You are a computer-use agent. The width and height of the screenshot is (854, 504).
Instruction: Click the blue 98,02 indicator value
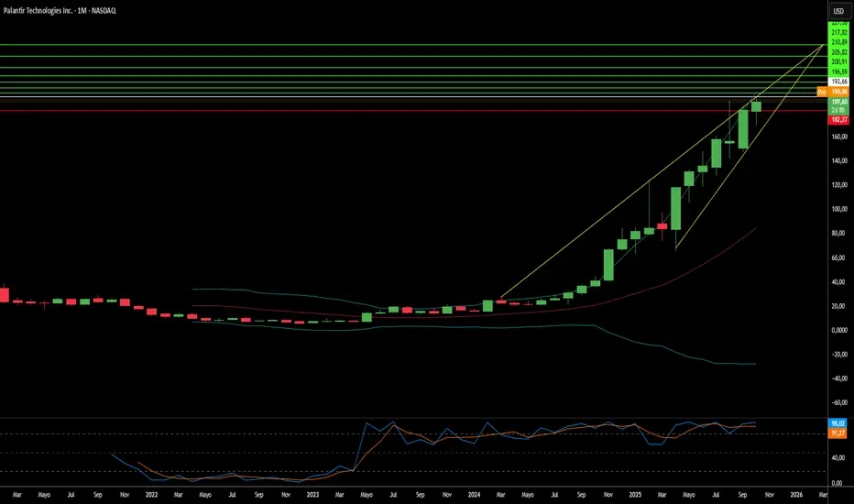coord(838,423)
